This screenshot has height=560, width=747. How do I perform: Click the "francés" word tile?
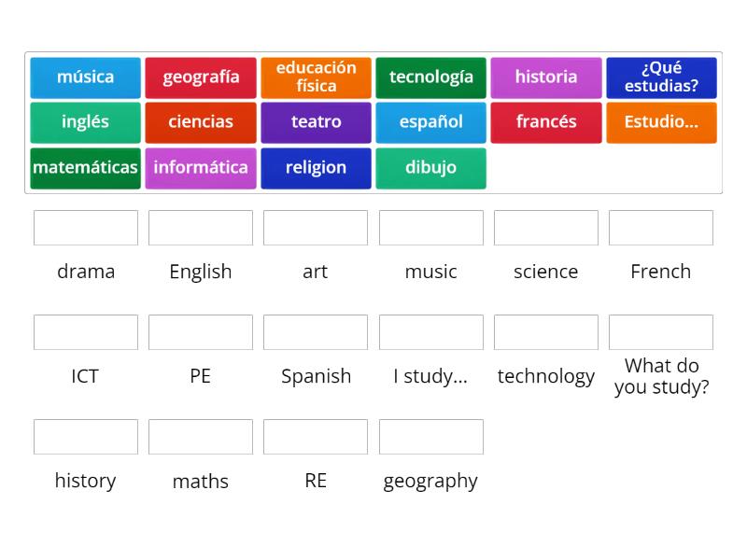pos(546,122)
